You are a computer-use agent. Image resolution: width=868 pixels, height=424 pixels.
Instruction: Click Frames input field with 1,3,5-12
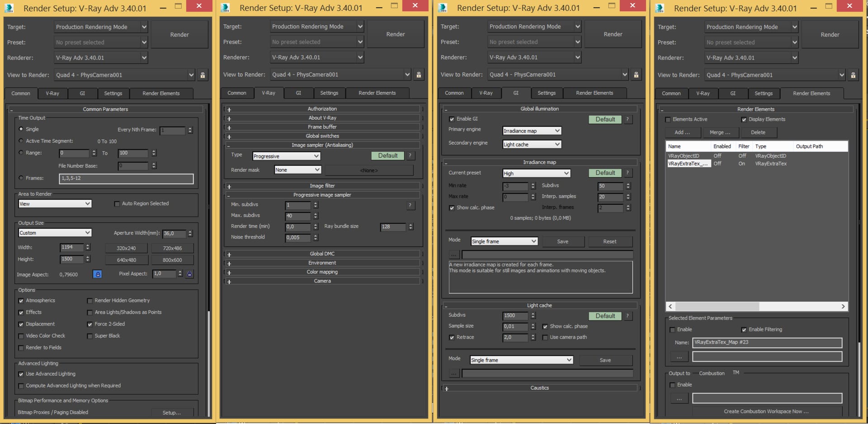tap(126, 179)
